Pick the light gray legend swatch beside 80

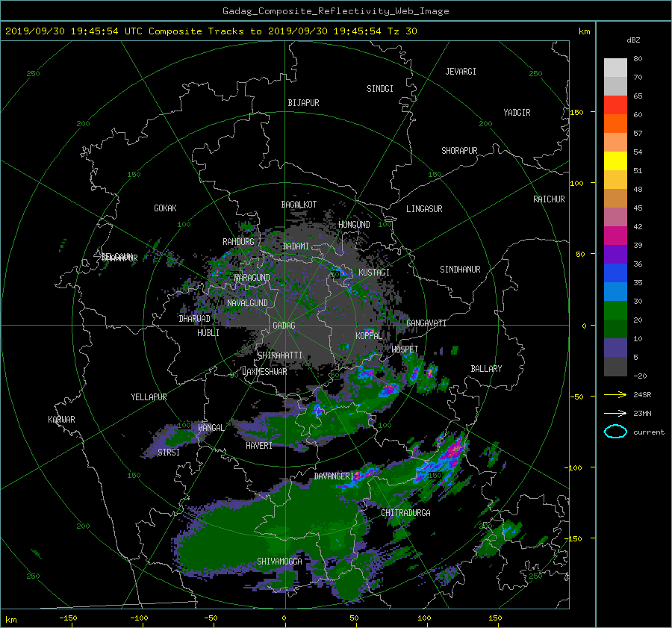tap(615, 68)
